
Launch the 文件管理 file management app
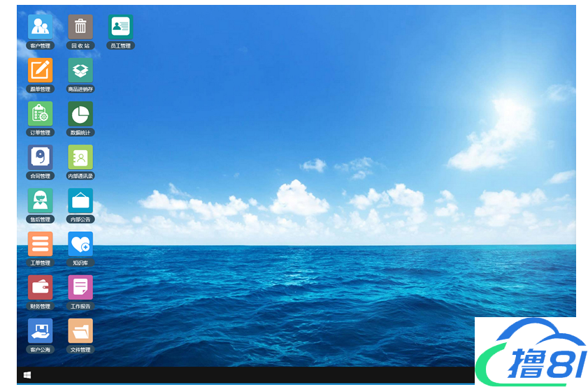click(x=80, y=330)
